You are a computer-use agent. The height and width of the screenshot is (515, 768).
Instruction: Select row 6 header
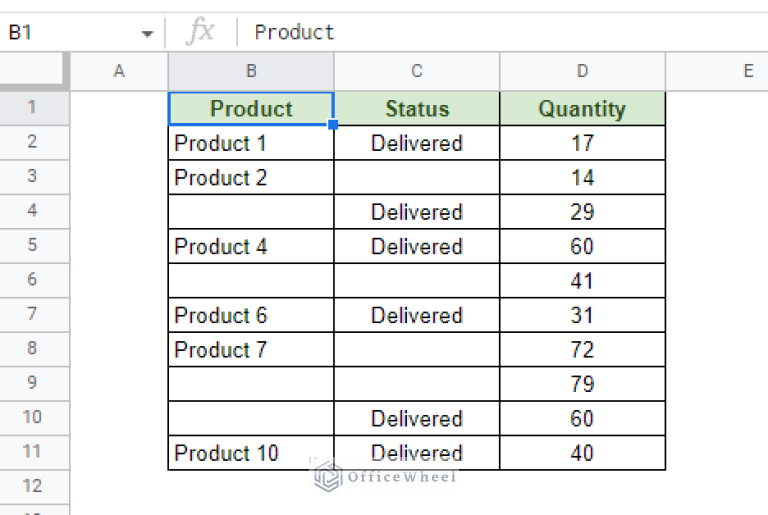pos(33,281)
